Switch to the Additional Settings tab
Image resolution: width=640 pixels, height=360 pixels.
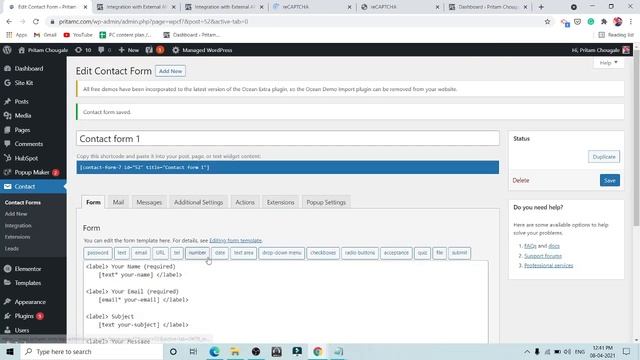tap(198, 202)
